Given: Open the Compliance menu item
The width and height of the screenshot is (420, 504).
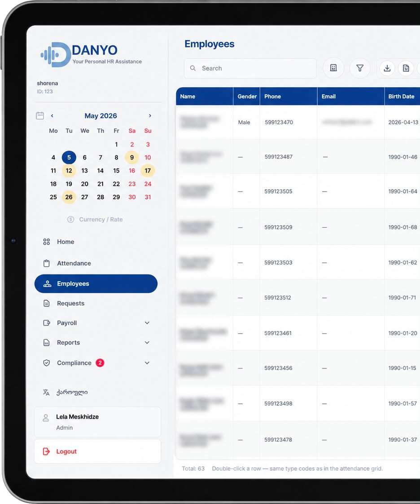Looking at the screenshot, I should point(96,363).
